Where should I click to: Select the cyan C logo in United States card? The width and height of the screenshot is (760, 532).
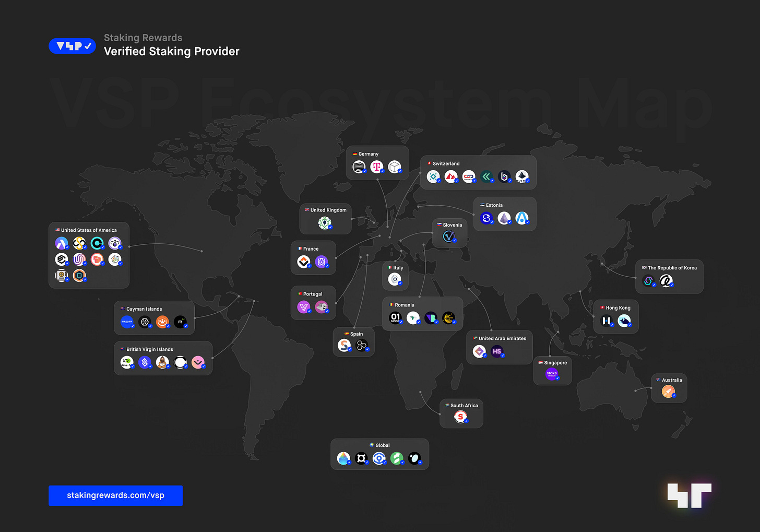point(97,243)
